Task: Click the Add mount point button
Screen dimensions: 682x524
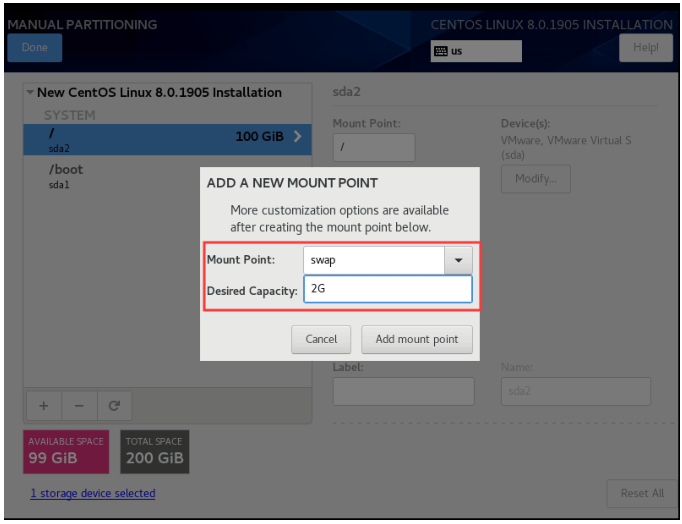Action: click(x=416, y=339)
